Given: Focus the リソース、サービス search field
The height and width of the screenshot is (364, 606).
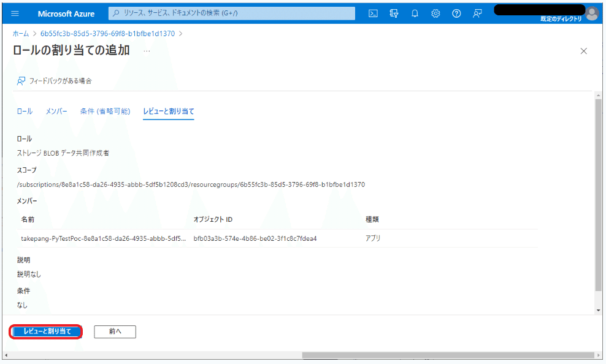Looking at the screenshot, I should point(232,13).
